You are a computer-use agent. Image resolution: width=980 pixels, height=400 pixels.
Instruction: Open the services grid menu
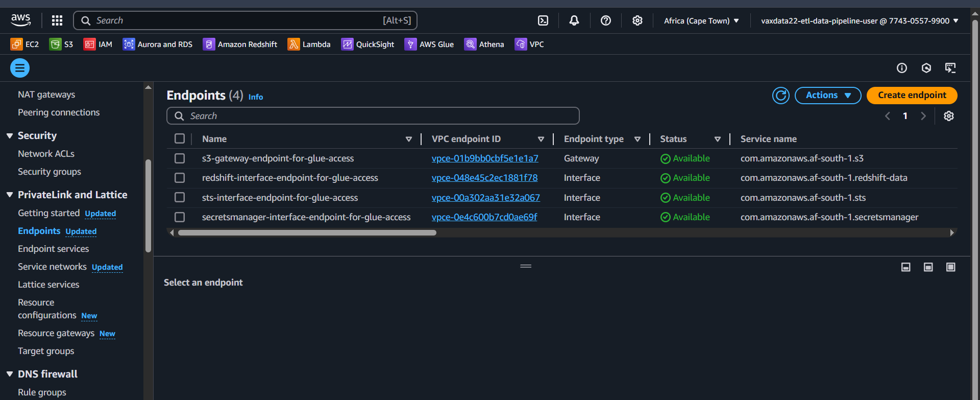tap(57, 20)
